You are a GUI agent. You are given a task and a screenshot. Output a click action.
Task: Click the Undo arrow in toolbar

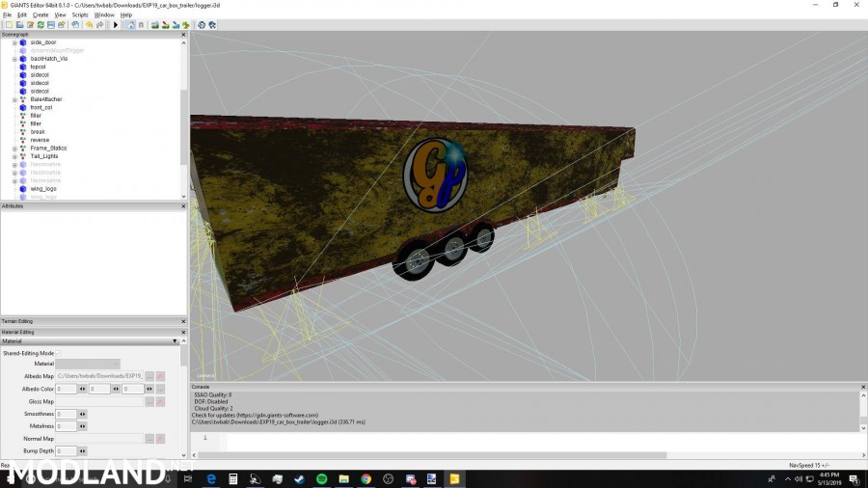pos(89,25)
